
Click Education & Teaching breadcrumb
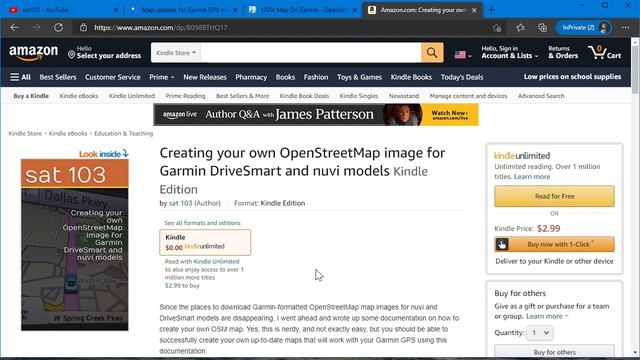pos(123,133)
